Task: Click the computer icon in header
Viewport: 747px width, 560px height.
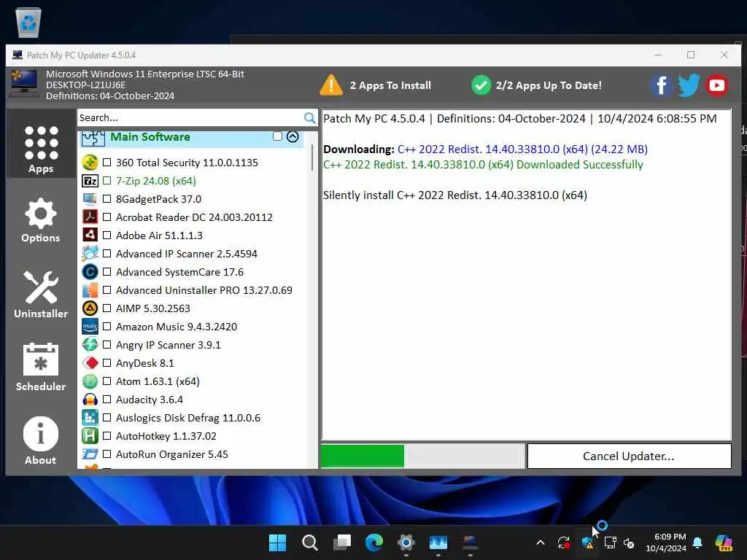Action: 24,83
